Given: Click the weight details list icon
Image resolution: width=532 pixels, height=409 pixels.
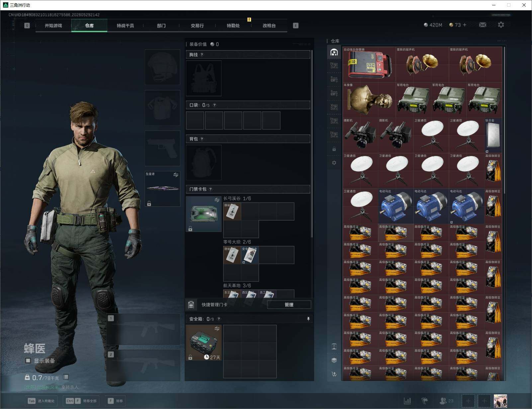Looking at the screenshot, I should point(66,377).
